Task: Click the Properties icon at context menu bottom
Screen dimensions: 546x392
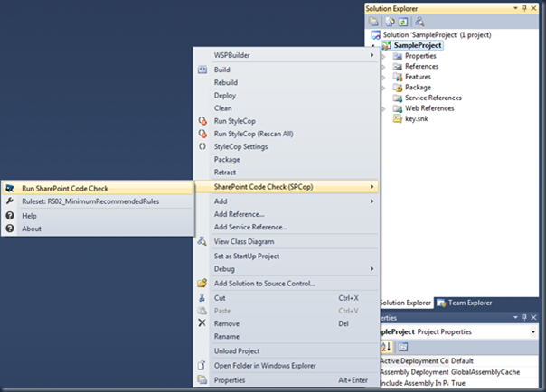Action: tap(202, 379)
